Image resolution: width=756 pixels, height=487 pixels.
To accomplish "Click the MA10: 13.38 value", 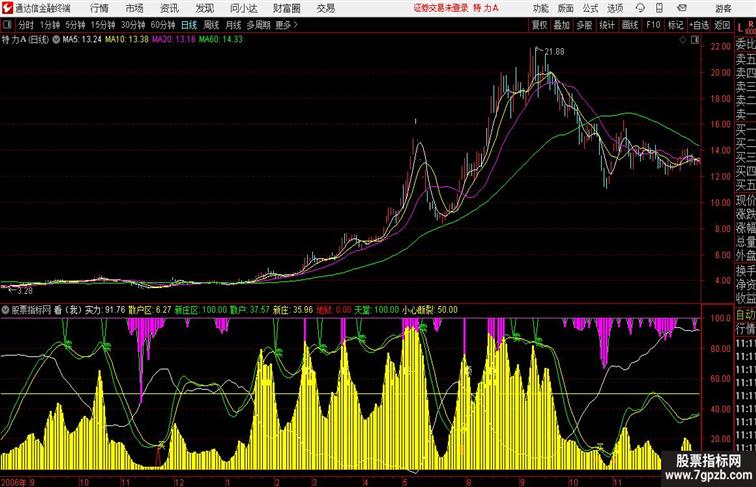I will point(127,40).
